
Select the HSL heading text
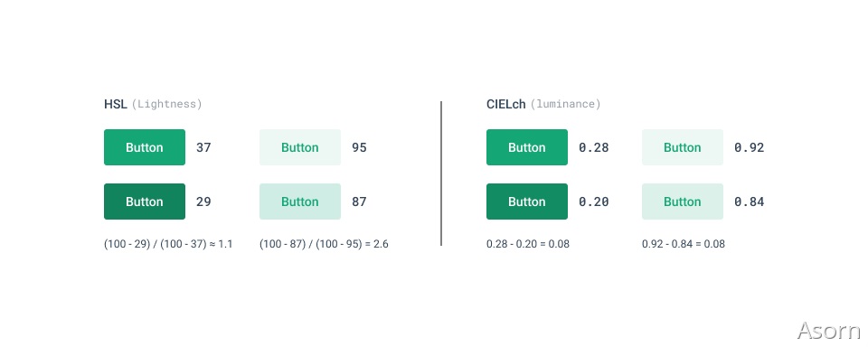116,104
